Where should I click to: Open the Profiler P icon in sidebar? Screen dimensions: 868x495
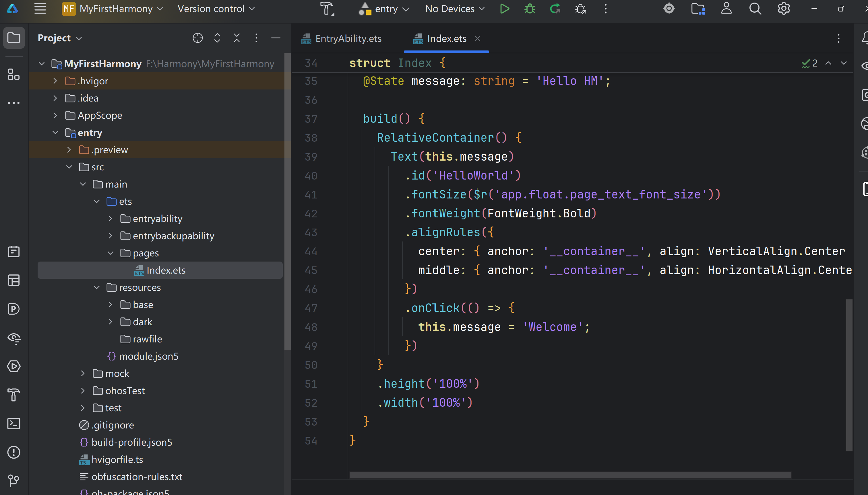coord(13,309)
